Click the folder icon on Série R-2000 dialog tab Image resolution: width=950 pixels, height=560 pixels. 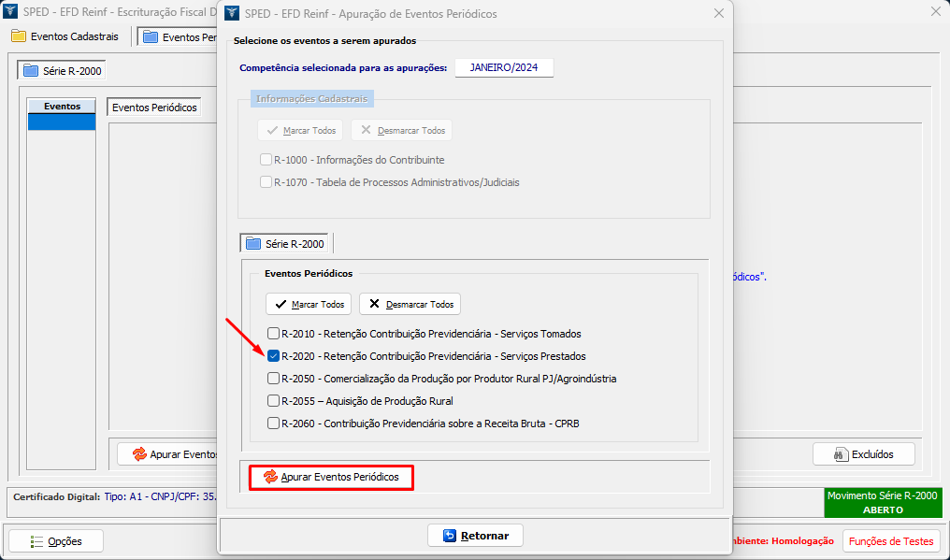click(x=252, y=244)
